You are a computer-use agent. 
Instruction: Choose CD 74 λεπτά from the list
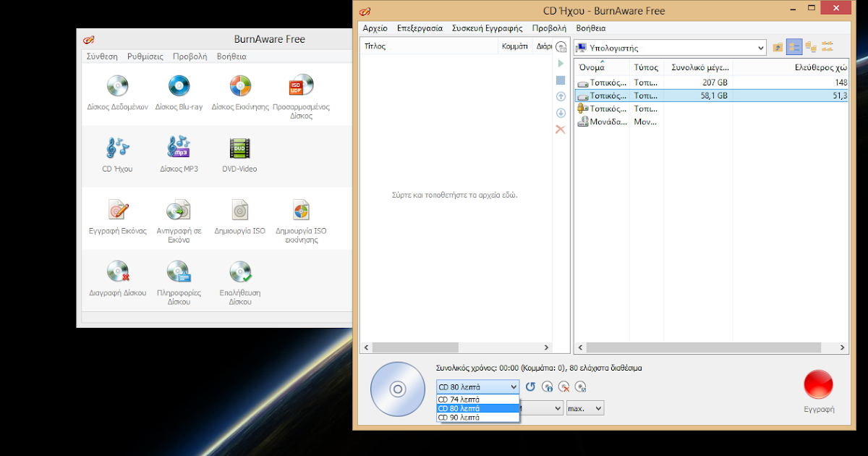(x=477, y=400)
